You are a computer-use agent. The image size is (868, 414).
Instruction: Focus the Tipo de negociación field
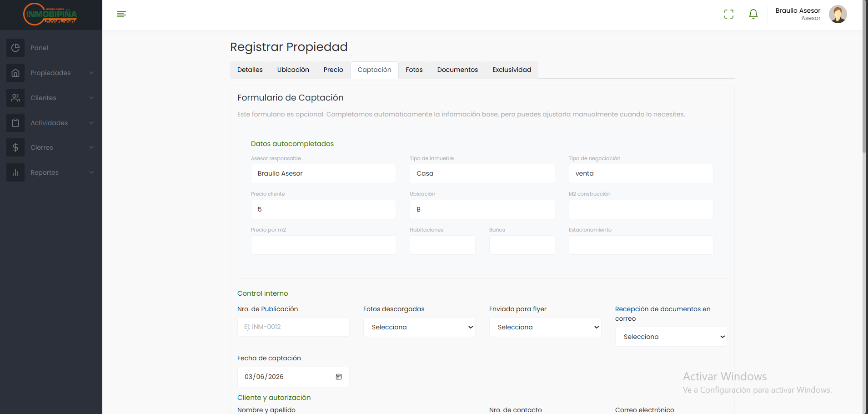click(x=641, y=173)
